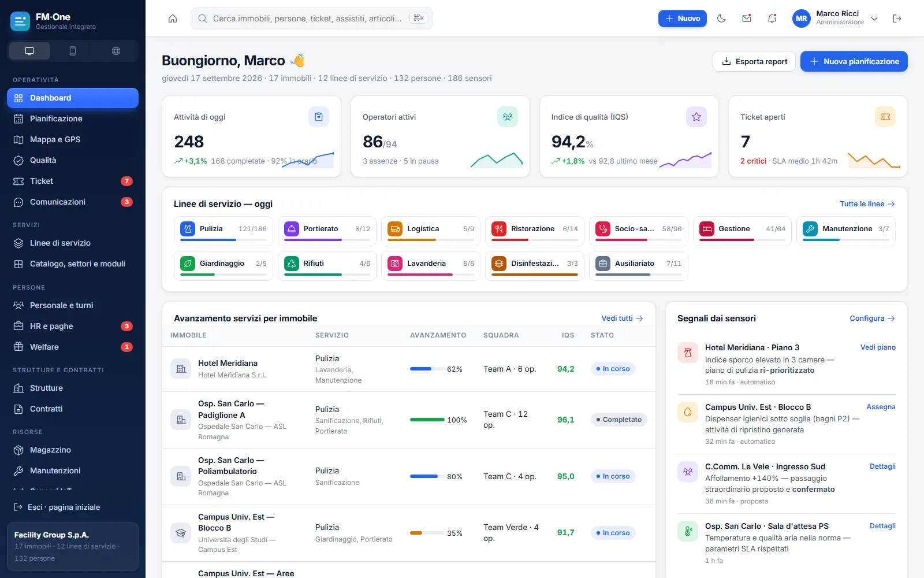Click Configura in Segnali dai sensori
This screenshot has height=578, width=924.
873,318
